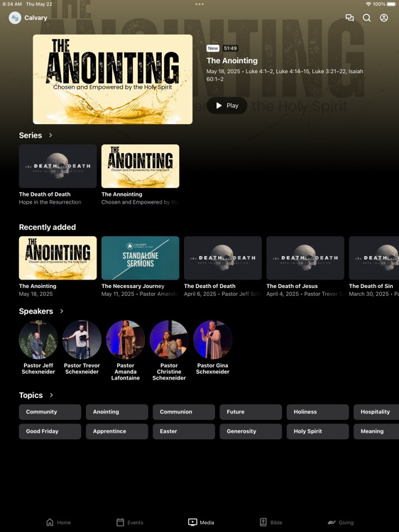Open The Death of Death series thumbnail
Image resolution: width=399 pixels, height=532 pixels.
click(58, 166)
